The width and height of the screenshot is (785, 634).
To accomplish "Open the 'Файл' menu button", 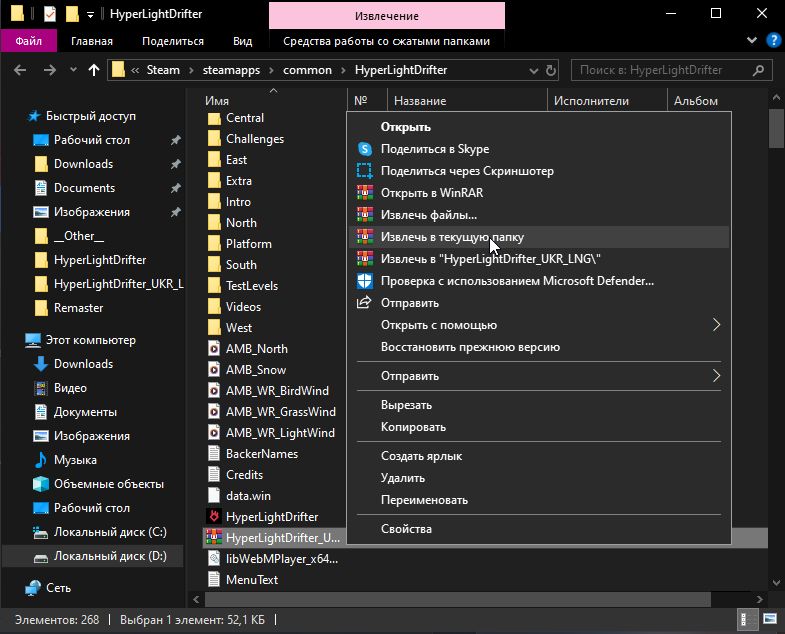I will pos(28,42).
